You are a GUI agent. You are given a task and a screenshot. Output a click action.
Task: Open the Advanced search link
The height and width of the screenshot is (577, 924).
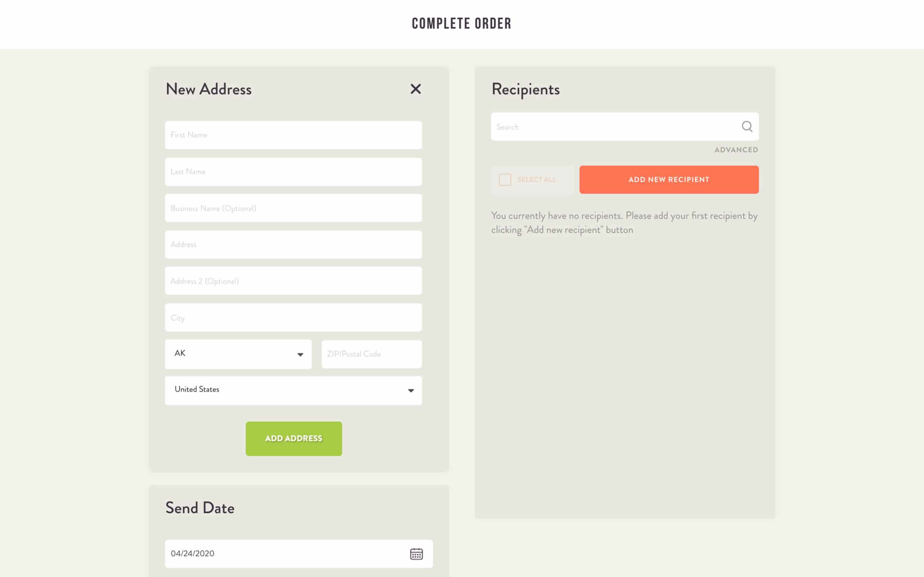coord(736,150)
